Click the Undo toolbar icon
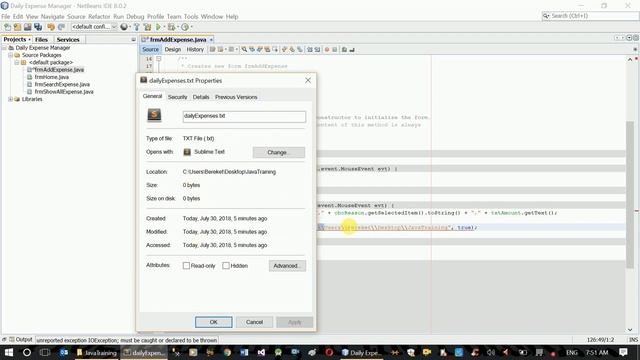The height and width of the screenshot is (360, 640). coord(51,27)
